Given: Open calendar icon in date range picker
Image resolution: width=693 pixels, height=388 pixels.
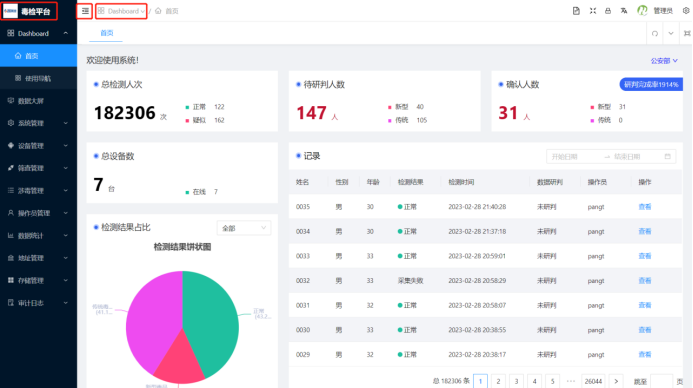Looking at the screenshot, I should pos(667,156).
